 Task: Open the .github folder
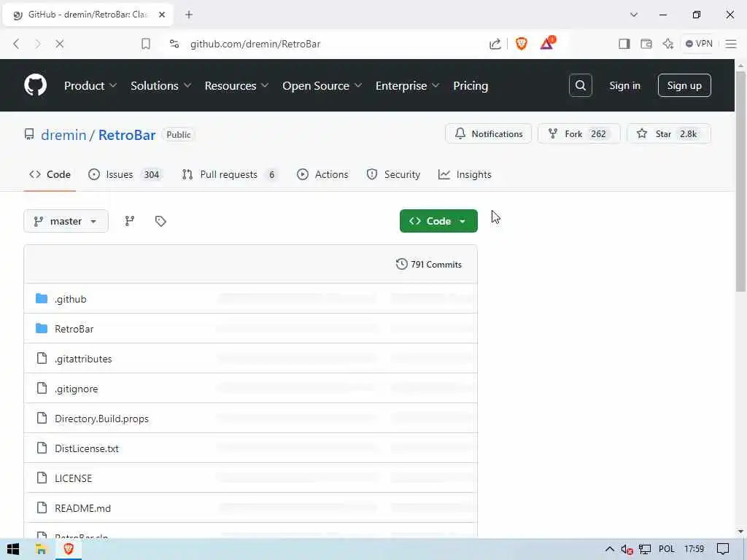71,299
